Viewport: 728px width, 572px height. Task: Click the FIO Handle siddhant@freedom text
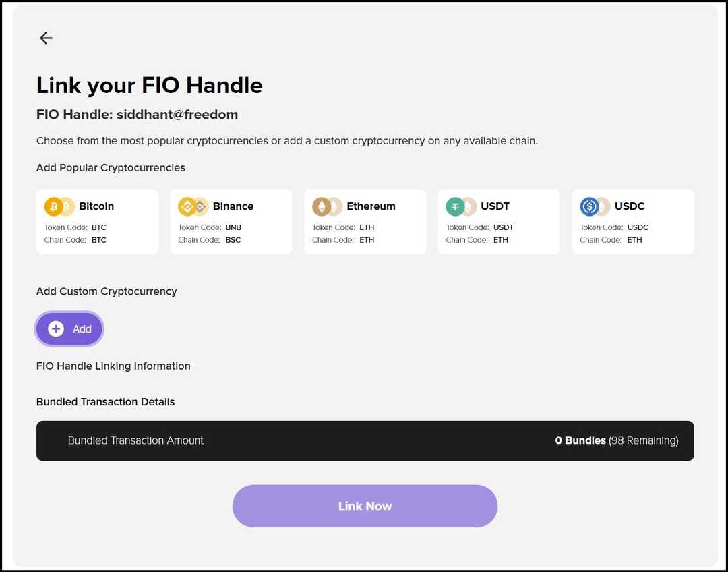coord(137,114)
